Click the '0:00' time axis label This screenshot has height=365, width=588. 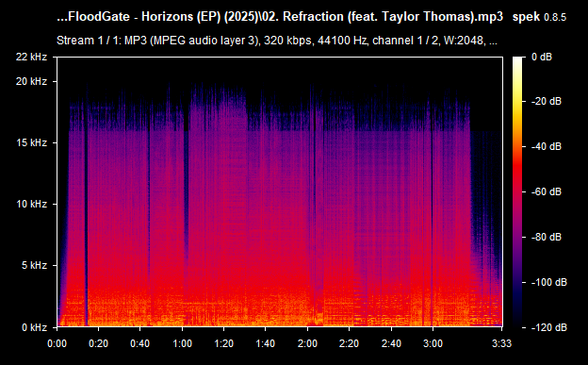[57, 343]
